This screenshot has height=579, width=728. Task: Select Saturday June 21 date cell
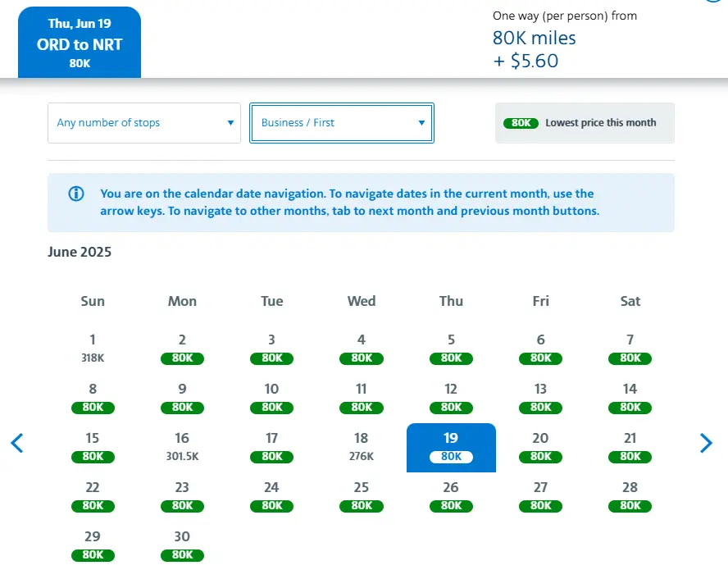click(630, 446)
